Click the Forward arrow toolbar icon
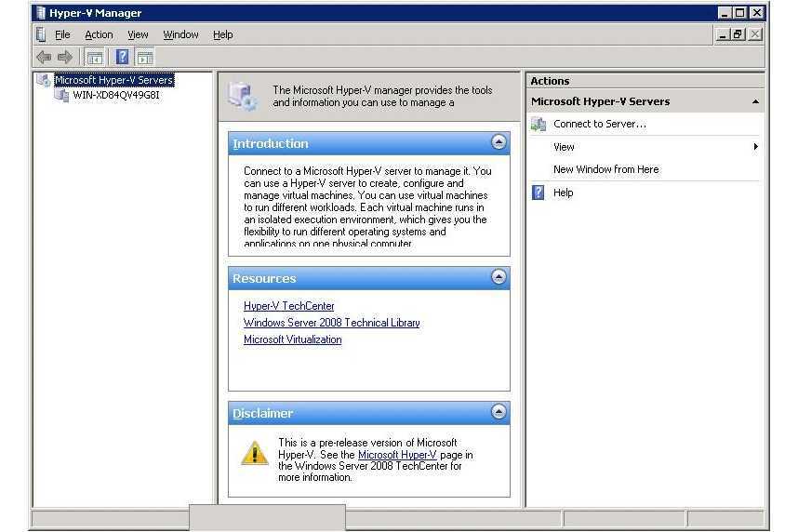Image resolution: width=798 pixels, height=532 pixels. tap(64, 58)
